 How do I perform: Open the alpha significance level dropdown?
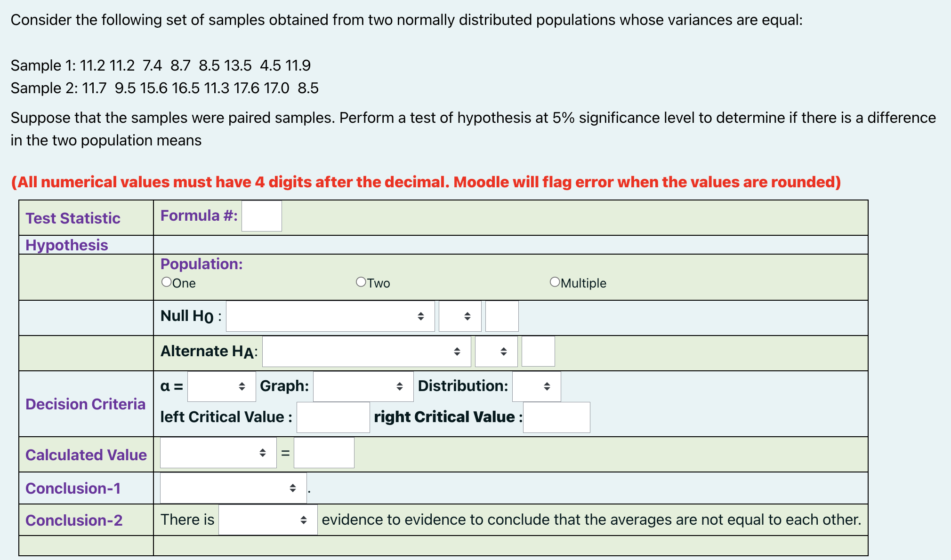[221, 386]
